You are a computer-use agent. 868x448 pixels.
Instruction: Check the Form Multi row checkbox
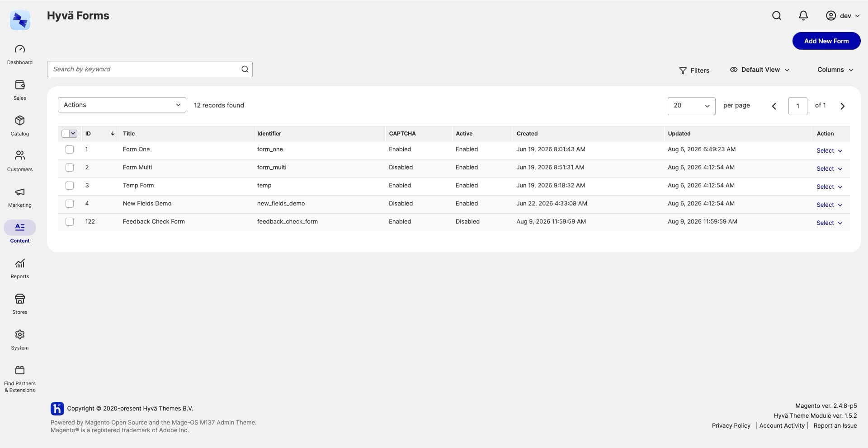(70, 168)
